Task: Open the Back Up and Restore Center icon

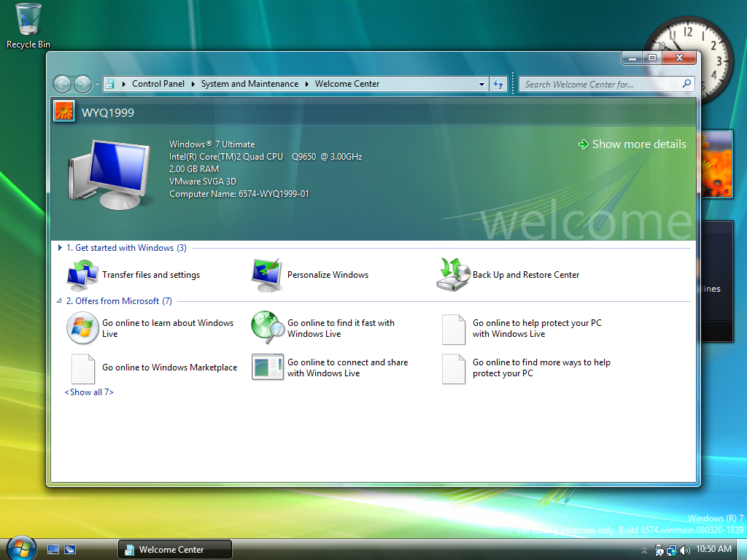Action: coord(453,275)
